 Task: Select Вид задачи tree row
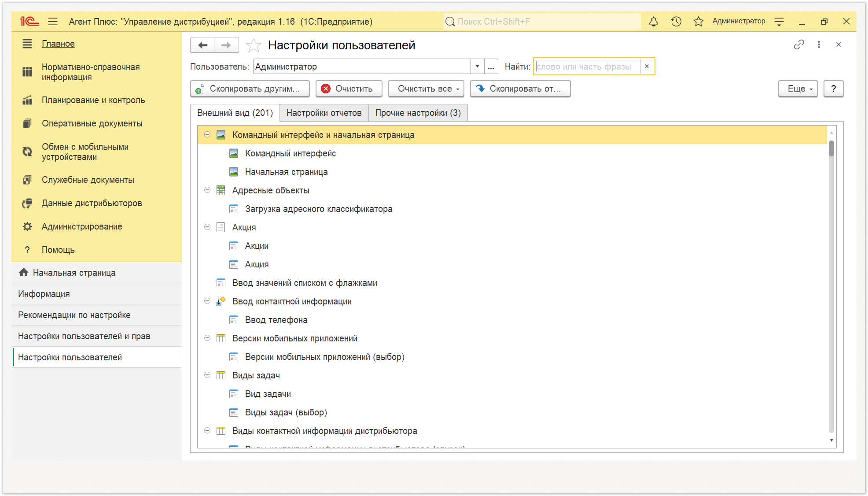tap(512, 394)
